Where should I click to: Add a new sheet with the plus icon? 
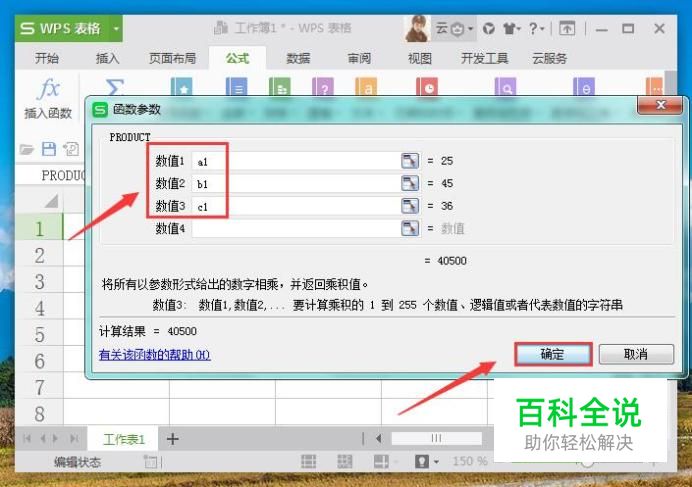tap(173, 439)
